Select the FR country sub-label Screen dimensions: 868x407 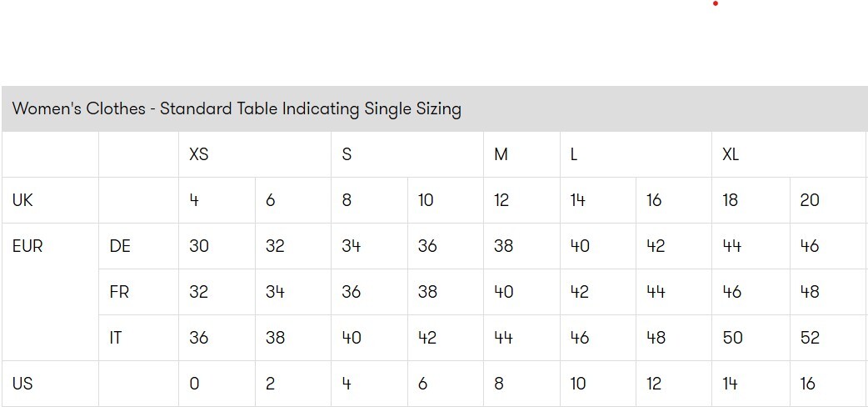(119, 292)
